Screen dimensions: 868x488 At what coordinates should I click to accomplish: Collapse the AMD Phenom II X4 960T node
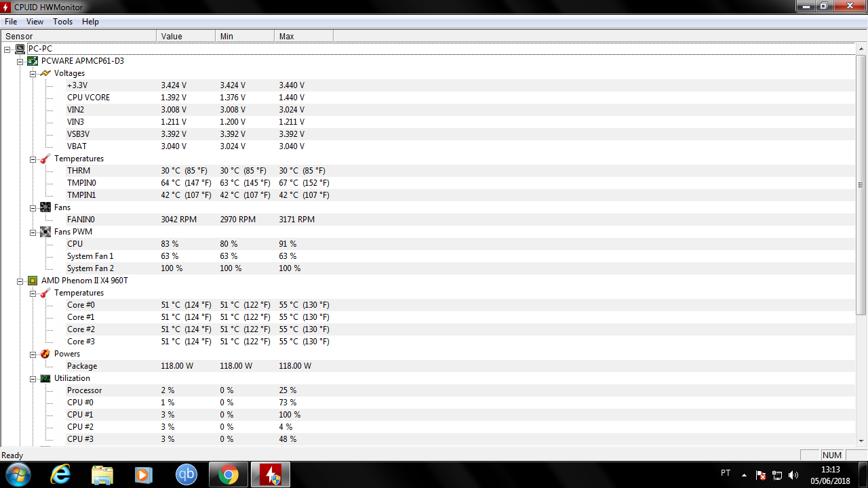(x=20, y=281)
